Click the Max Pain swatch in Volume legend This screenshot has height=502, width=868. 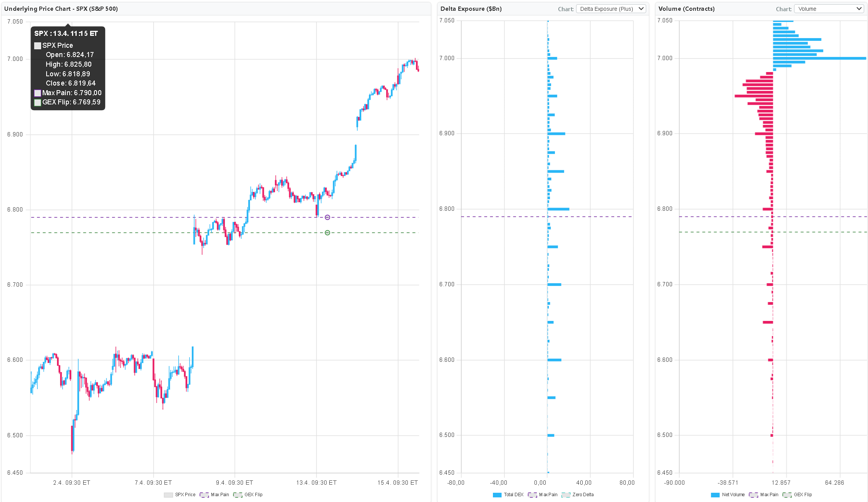pos(753,495)
